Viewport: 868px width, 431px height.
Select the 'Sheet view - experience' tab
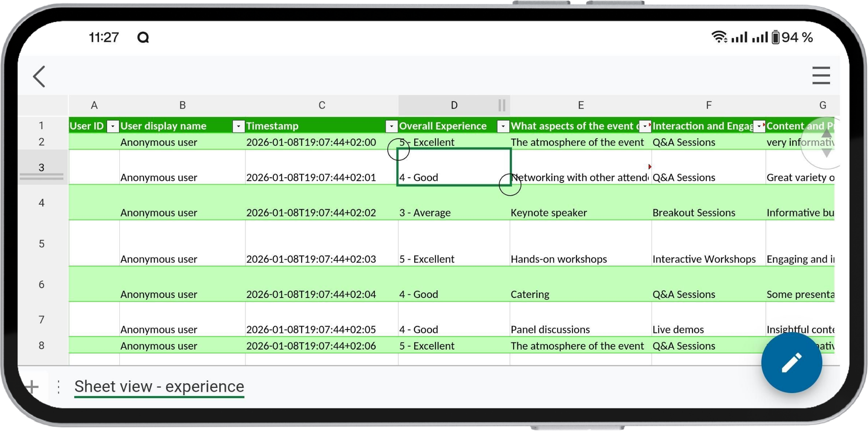tap(159, 387)
